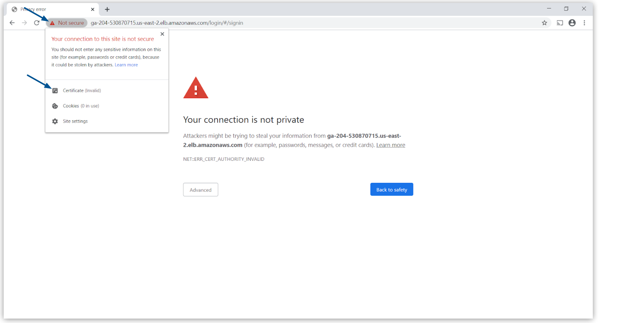Expand the Advanced options
Viewport: 644px width, 323px height.
(200, 190)
